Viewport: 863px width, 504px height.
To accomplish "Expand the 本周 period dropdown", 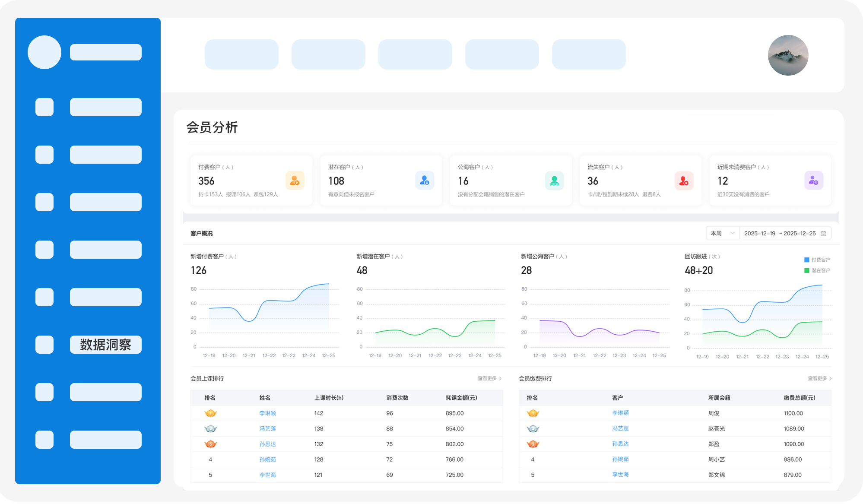I will pos(723,233).
